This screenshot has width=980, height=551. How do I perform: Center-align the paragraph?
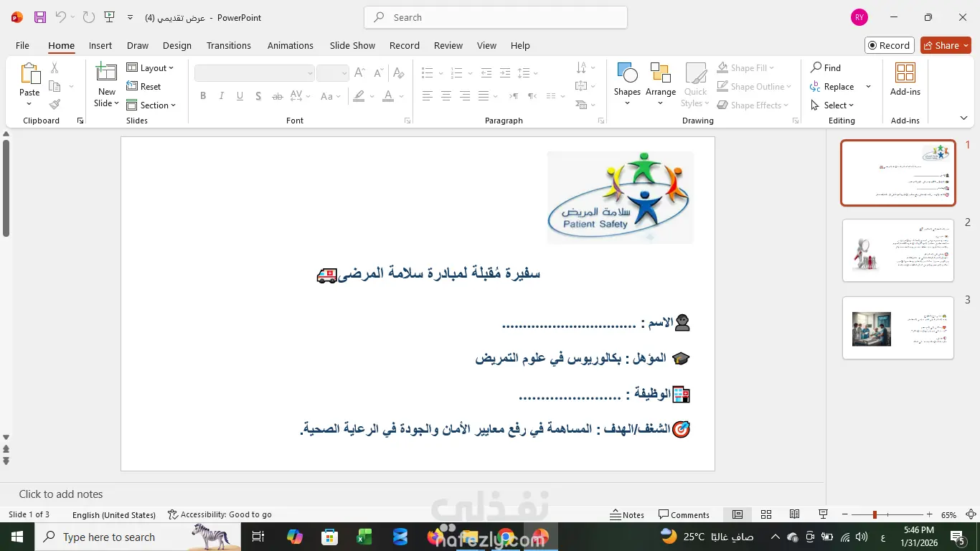click(446, 96)
